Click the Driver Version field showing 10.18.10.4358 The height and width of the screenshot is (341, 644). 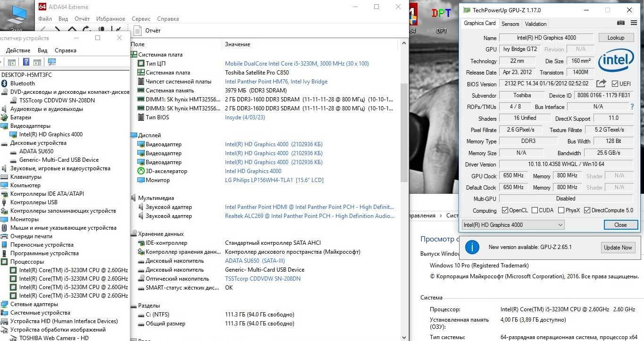pyautogui.click(x=566, y=164)
